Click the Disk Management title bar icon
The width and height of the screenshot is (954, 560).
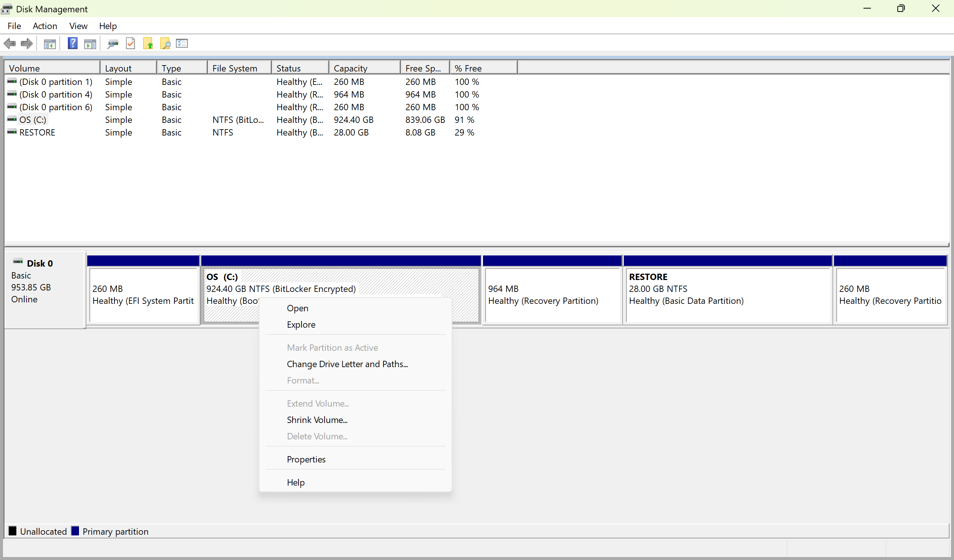(6, 9)
